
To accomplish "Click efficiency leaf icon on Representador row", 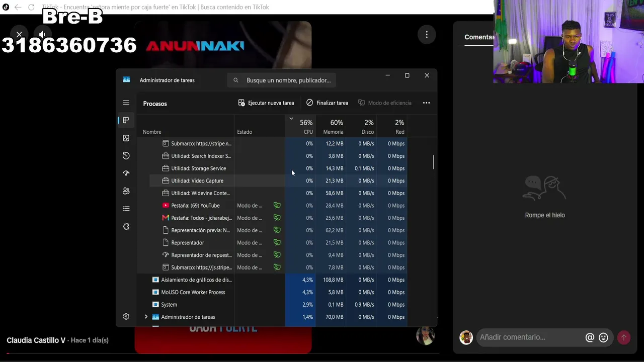I will (x=277, y=242).
